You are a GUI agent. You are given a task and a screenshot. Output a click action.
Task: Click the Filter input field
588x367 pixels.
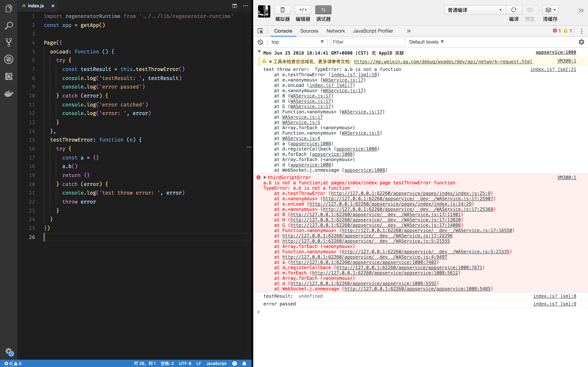point(367,42)
